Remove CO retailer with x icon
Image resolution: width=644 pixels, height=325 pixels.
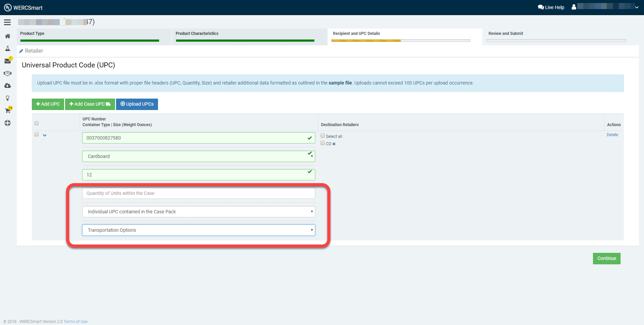(x=334, y=144)
